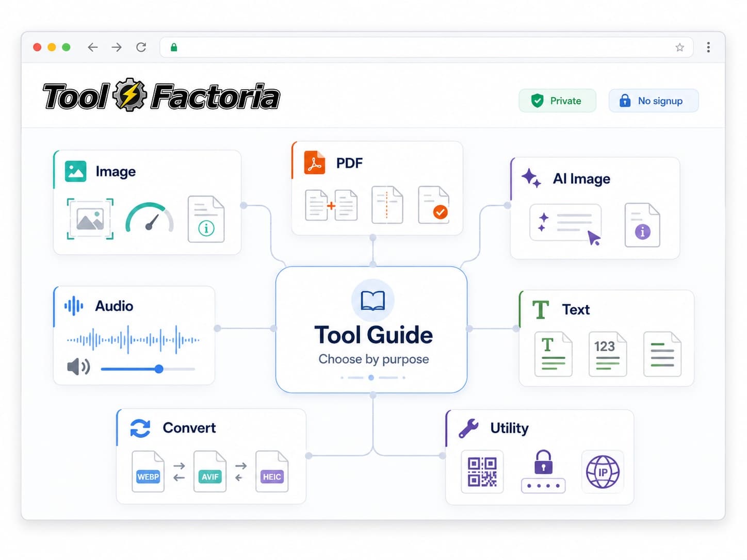The height and width of the screenshot is (560, 747).
Task: Select the HEIC file format icon
Action: 272,471
